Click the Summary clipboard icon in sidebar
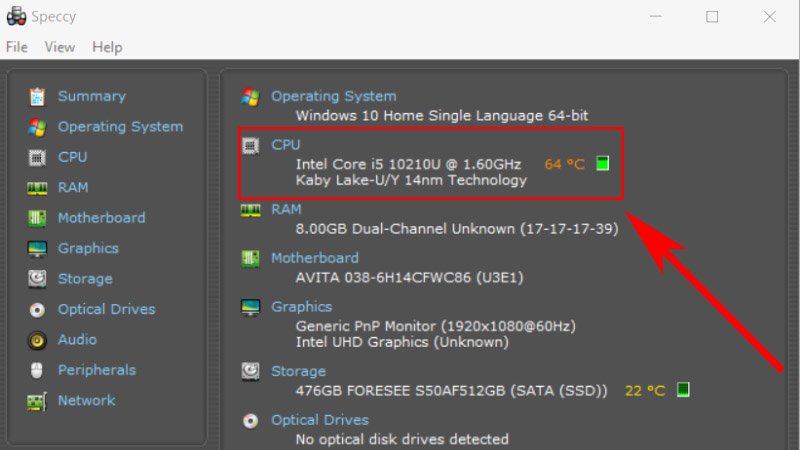The height and width of the screenshot is (450, 800). click(37, 96)
